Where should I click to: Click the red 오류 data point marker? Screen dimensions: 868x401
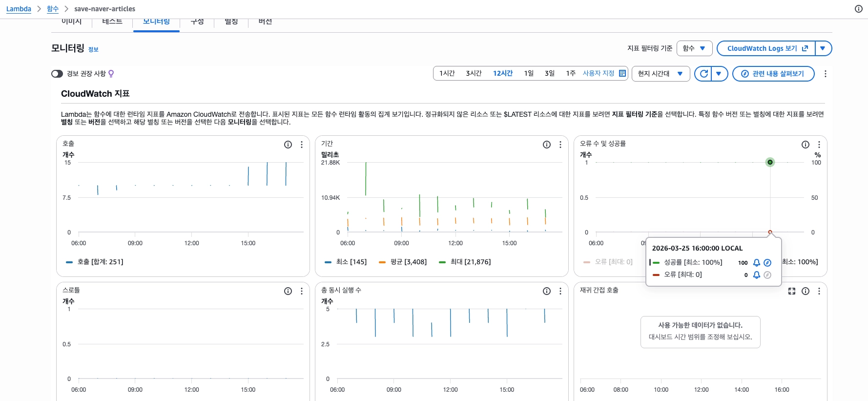770,232
